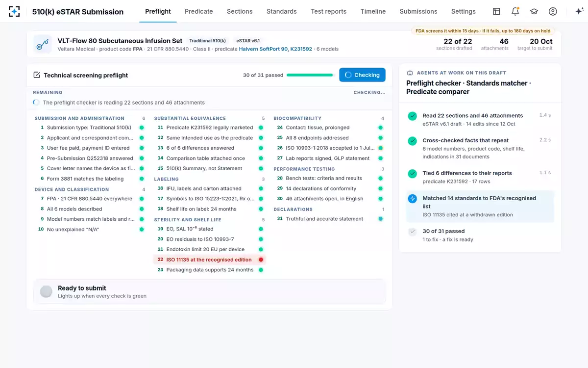This screenshot has height=368, width=588.
Task: Open the Submissions tab
Action: [418, 11]
